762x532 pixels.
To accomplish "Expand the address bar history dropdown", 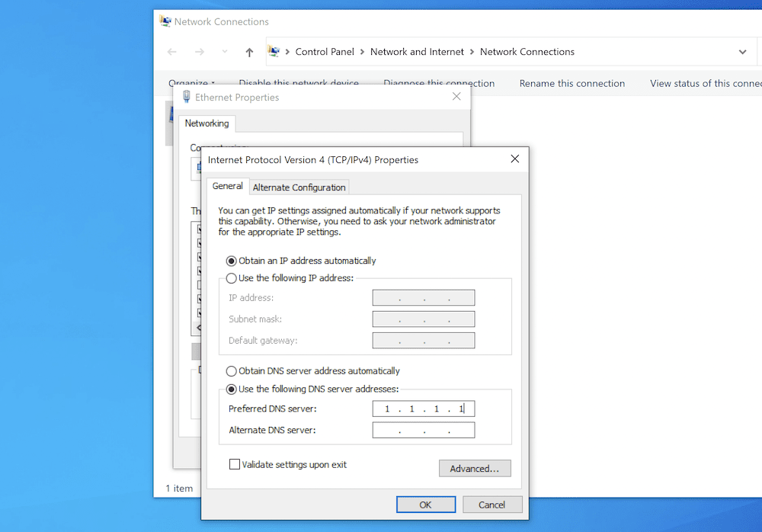I will [x=742, y=52].
